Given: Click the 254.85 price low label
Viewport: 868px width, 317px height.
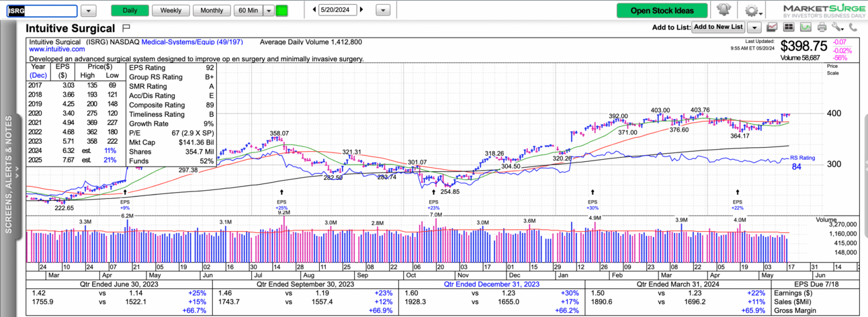Looking at the screenshot, I should pyautogui.click(x=450, y=191).
